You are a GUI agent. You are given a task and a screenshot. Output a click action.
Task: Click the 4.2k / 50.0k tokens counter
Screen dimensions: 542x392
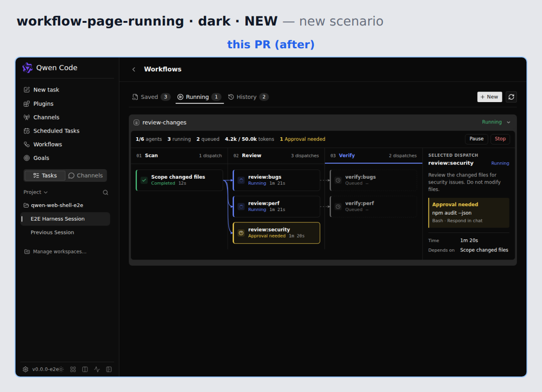point(249,139)
